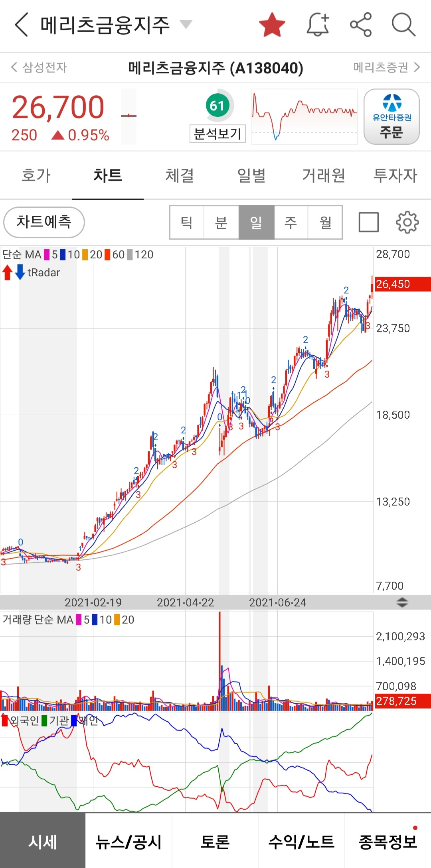Select 월 monthly chart interval
This screenshot has height=868, width=431.
pyautogui.click(x=325, y=222)
